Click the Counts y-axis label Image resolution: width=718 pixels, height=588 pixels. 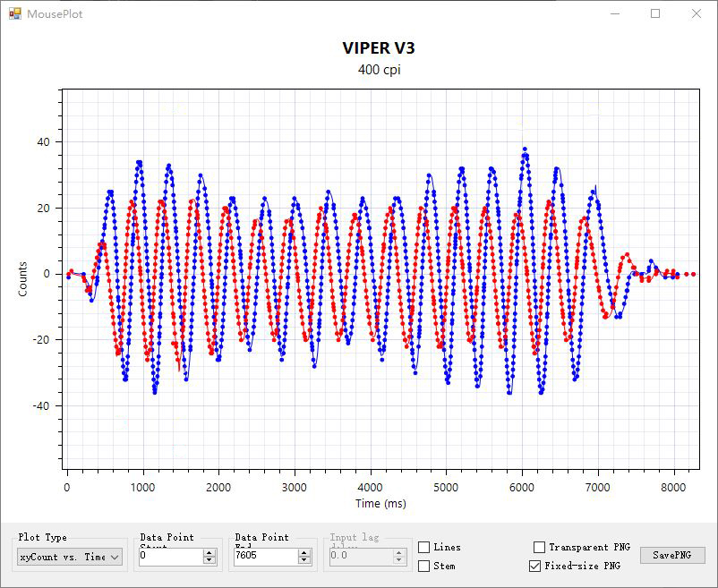point(22,279)
